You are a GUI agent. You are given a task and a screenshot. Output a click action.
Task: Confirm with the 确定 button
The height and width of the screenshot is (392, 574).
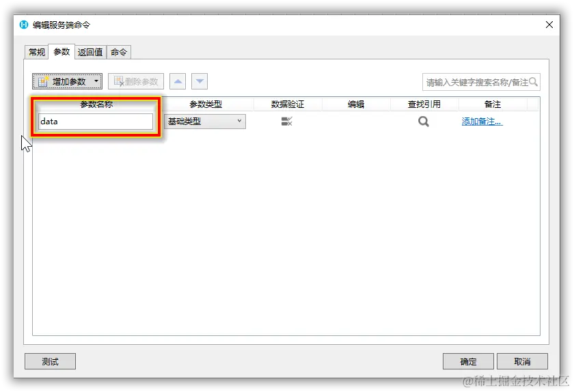pyautogui.click(x=468, y=361)
